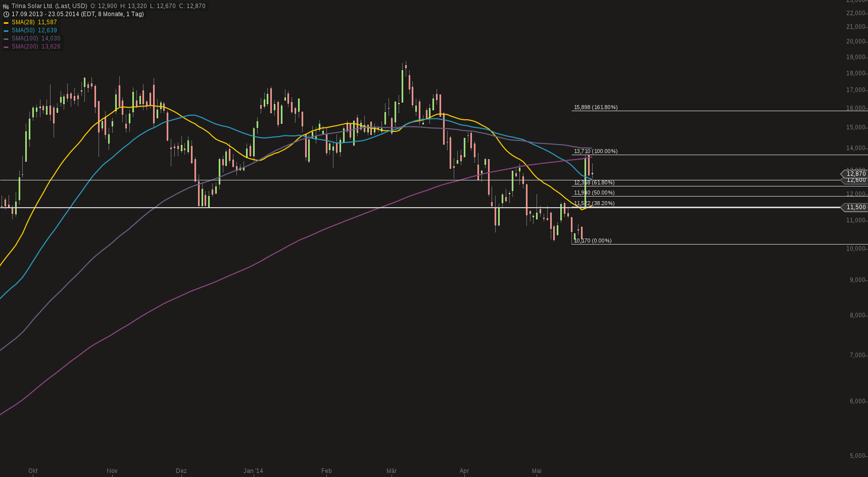This screenshot has width=868, height=477.
Task: Select the Jan '14 label on the time axis
Action: tap(253, 471)
